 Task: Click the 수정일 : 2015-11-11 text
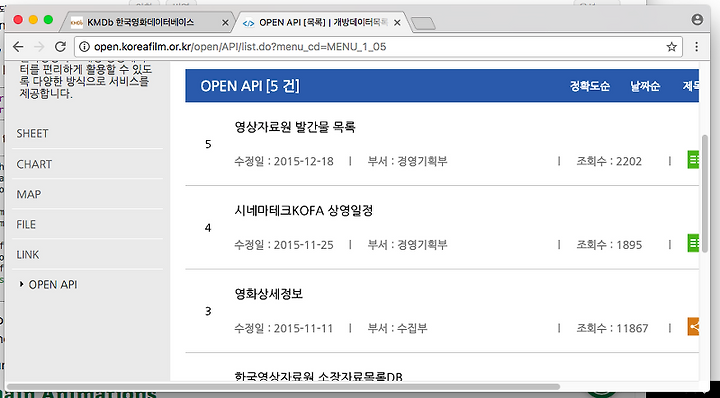coord(284,328)
